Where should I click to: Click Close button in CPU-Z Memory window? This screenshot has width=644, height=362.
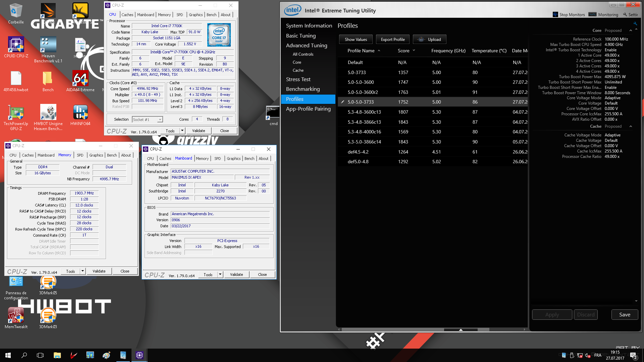tap(125, 271)
